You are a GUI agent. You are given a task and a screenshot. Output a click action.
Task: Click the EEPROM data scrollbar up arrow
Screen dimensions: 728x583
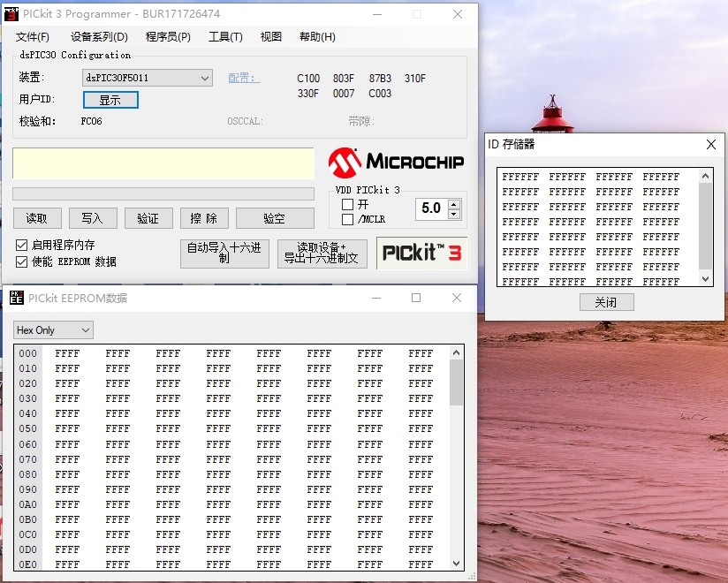[x=457, y=352]
